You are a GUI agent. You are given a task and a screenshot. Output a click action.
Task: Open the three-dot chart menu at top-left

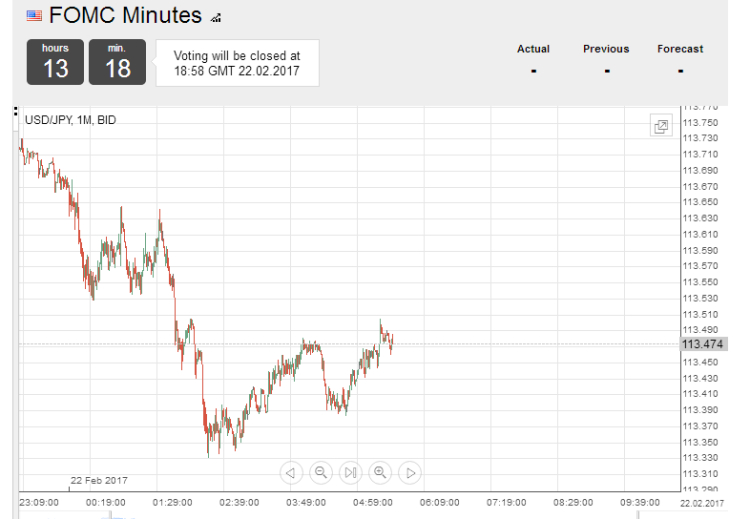pyautogui.click(x=16, y=111)
